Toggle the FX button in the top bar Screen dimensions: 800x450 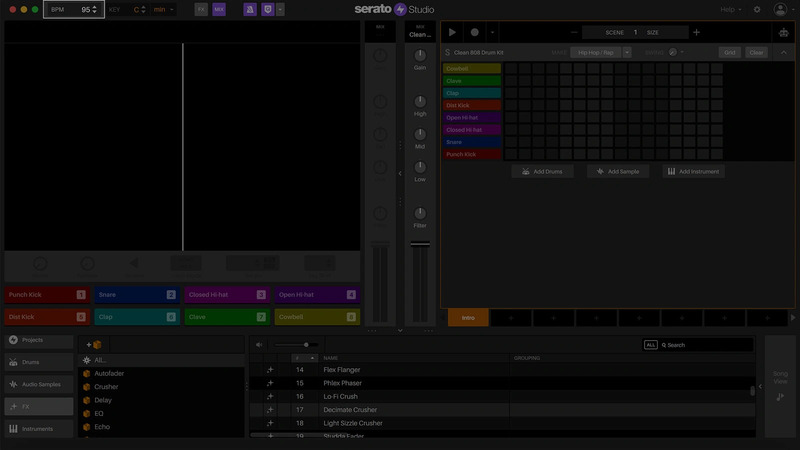tap(202, 9)
